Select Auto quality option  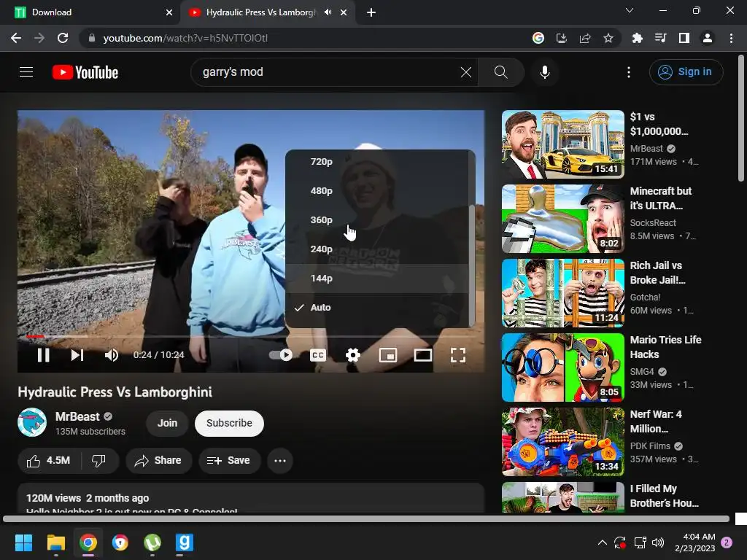tap(377, 308)
